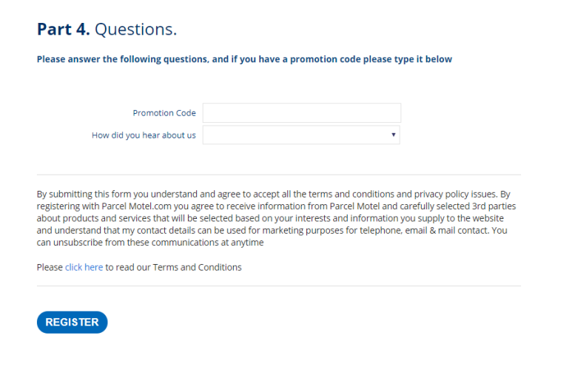The width and height of the screenshot is (572, 392).
Task: Click the word 'Questions.' in the heading
Action: click(x=135, y=29)
